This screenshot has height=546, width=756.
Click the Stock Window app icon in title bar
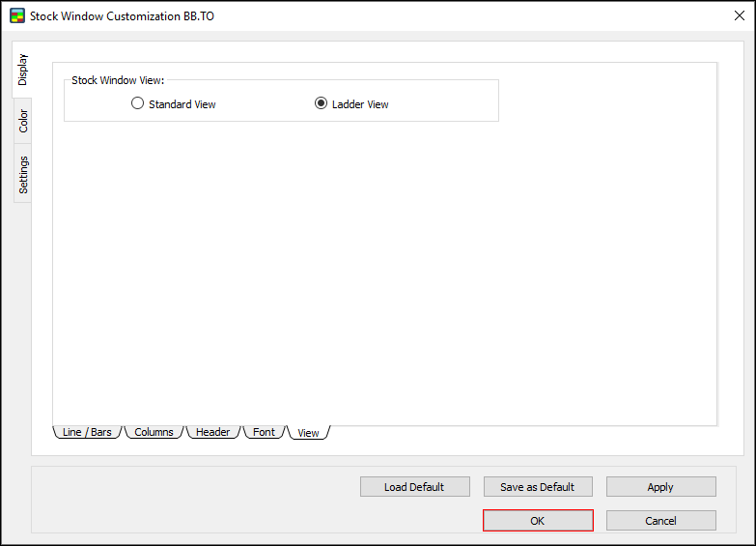16,16
